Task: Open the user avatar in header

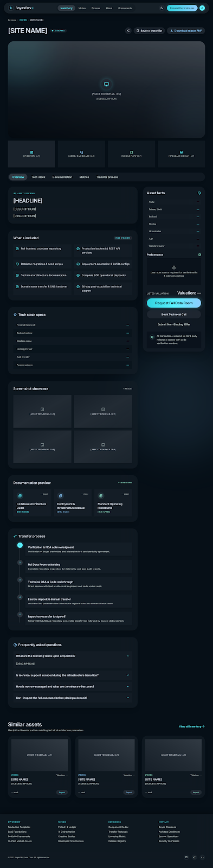Action: 202,8
